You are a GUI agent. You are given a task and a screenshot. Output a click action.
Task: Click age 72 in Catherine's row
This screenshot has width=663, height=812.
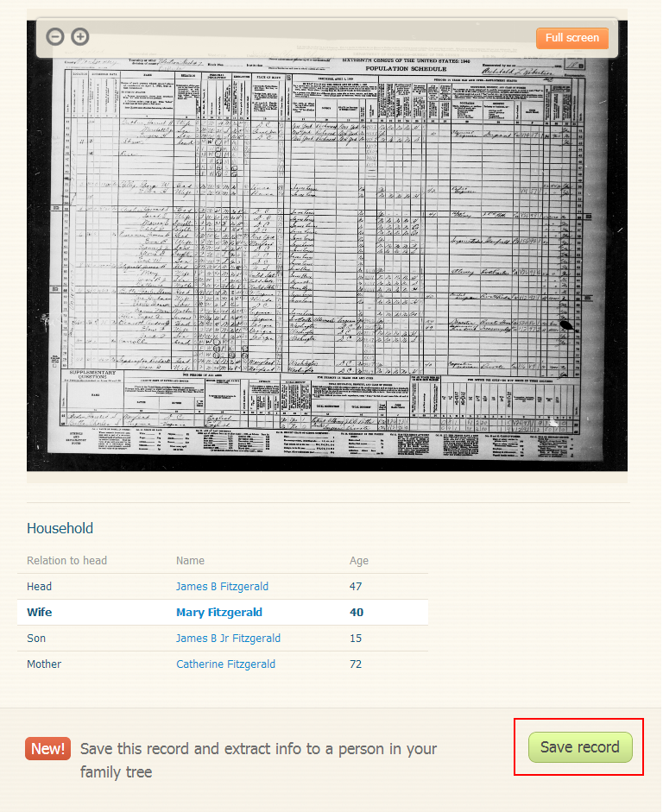tap(356, 664)
